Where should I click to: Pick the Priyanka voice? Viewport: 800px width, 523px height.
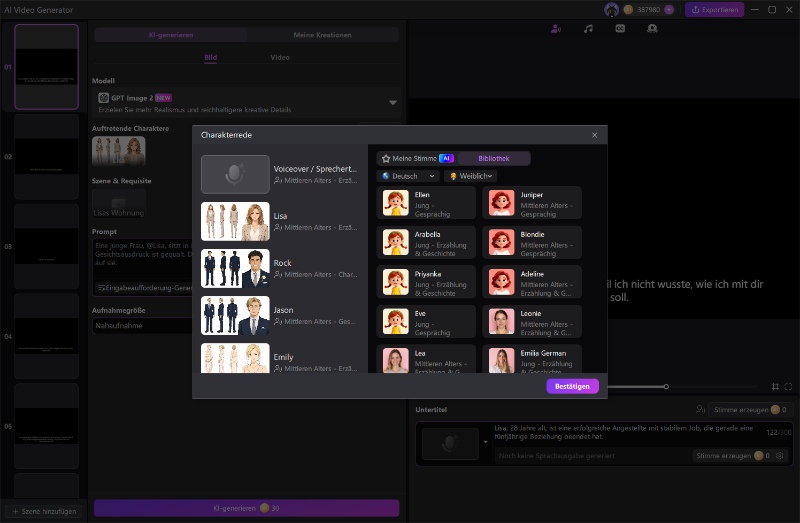pos(426,282)
